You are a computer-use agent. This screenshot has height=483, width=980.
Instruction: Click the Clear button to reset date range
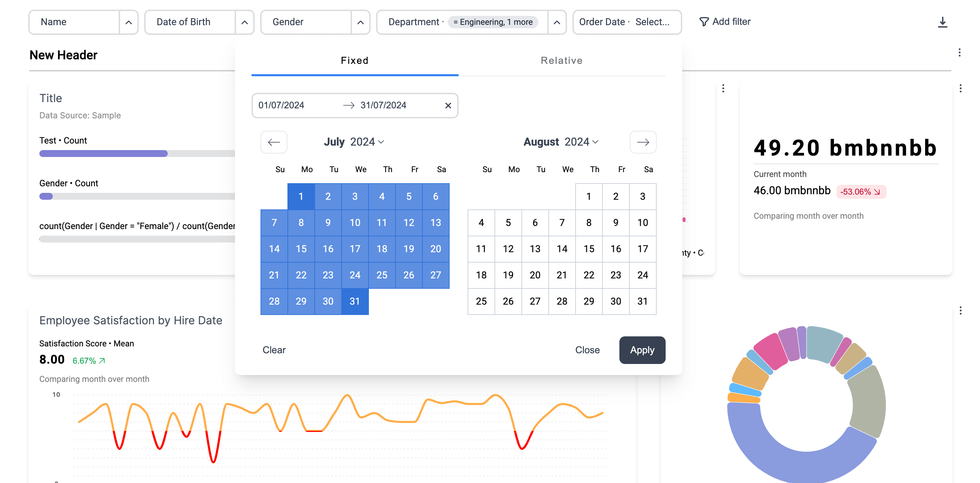274,349
